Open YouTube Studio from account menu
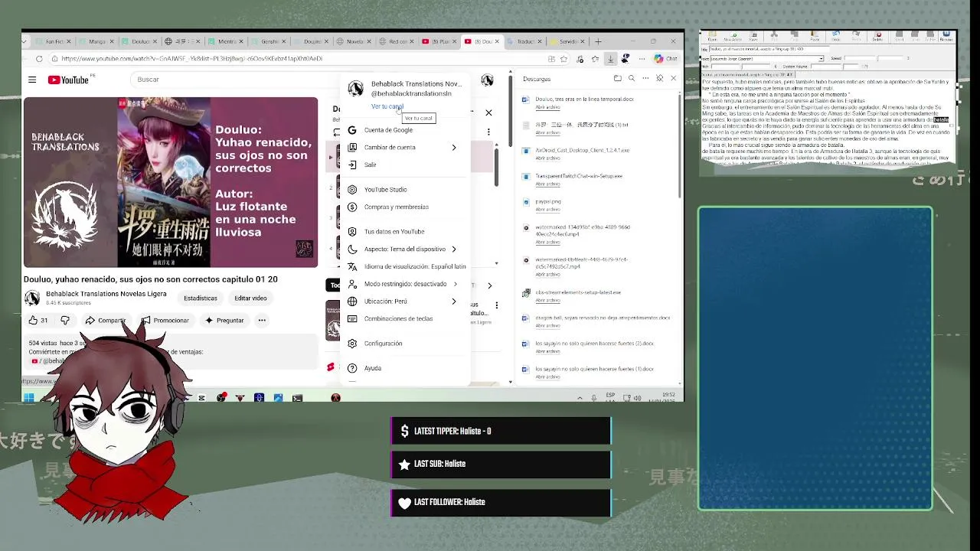 385,189
